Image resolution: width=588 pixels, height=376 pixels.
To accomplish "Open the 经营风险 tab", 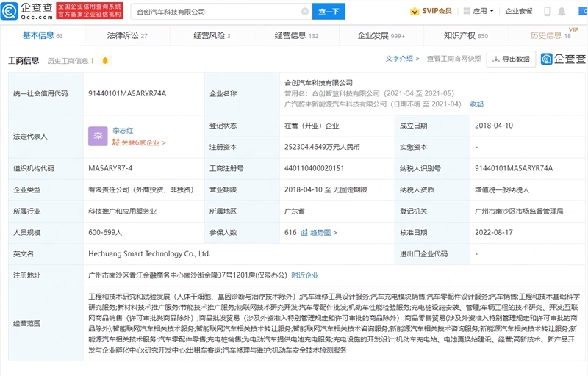I will point(212,35).
